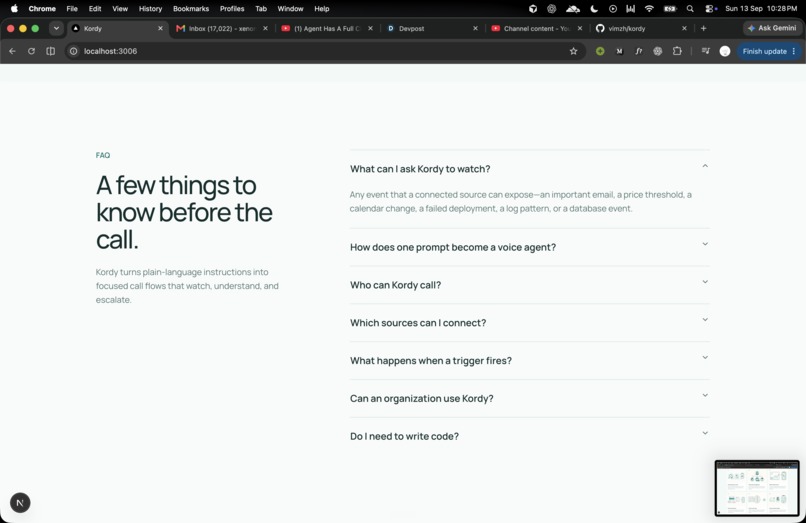Switch to the Channel content YouTube tab
Viewport: 806px width, 523px height.
point(535,28)
